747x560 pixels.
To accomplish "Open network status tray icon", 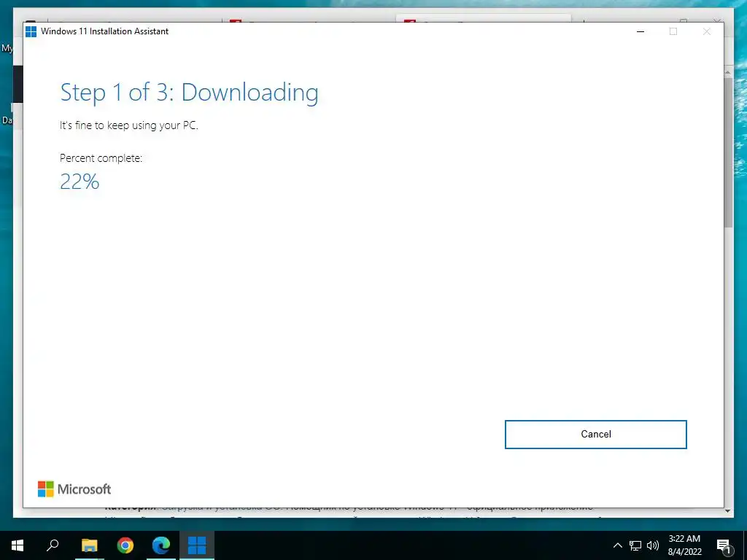I will coord(635,545).
